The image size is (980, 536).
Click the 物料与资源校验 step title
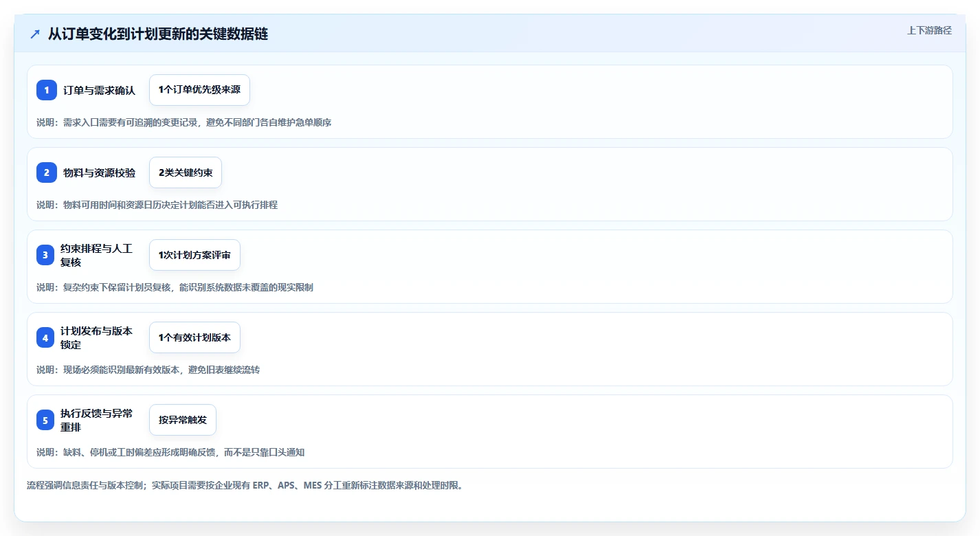99,172
